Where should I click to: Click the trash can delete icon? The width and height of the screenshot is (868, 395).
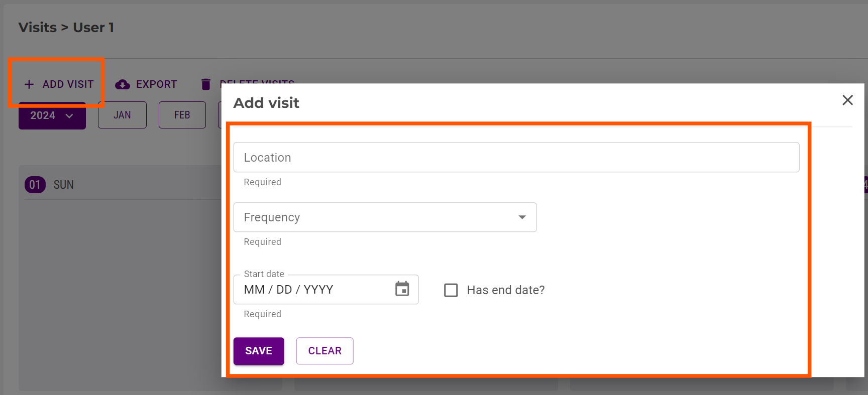click(205, 84)
